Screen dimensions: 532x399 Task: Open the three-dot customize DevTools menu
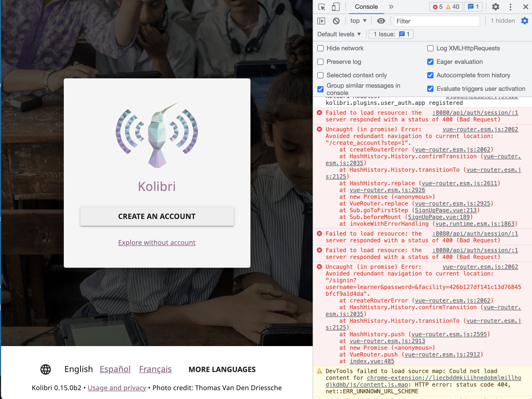(510, 7)
